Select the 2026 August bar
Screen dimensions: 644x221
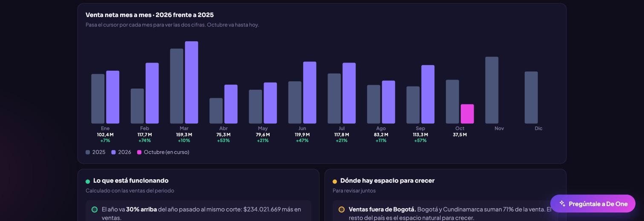click(x=388, y=102)
